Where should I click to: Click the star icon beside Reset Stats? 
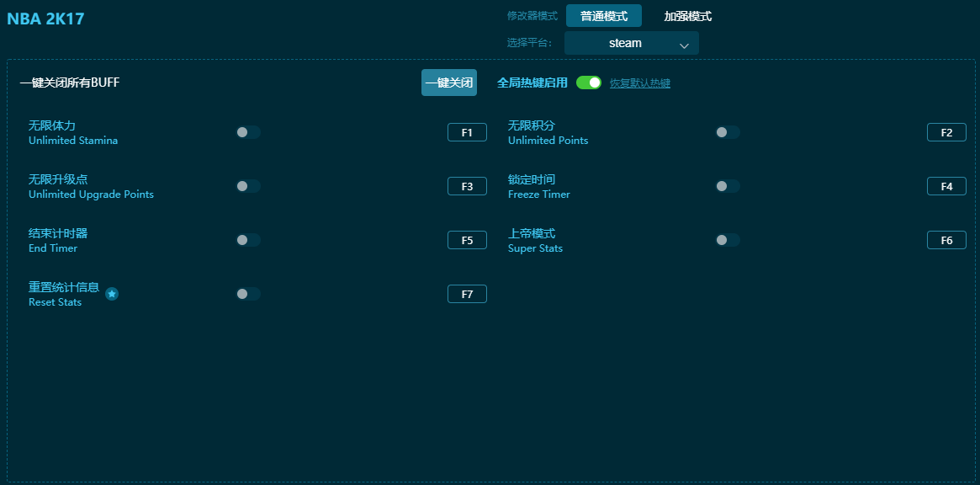click(112, 294)
